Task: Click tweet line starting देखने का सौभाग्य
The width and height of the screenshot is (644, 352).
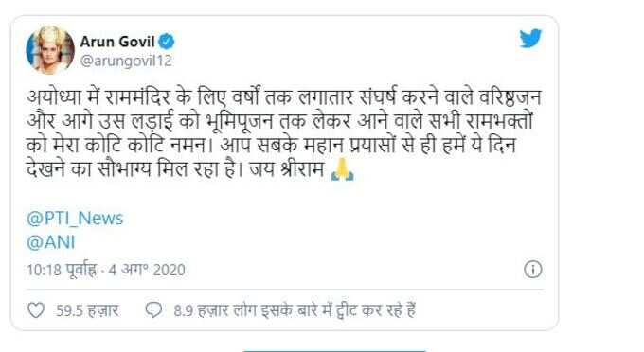Action: (190, 169)
